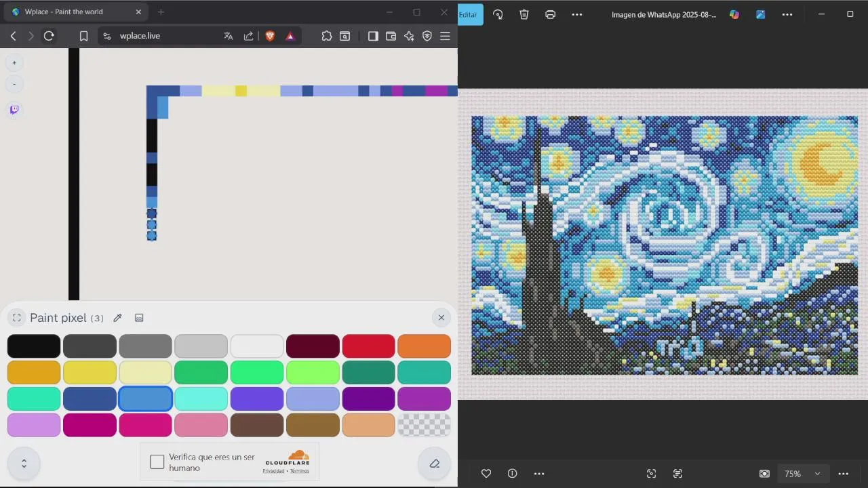This screenshot has width=868, height=488.
Task: Open the site settings icon in address bar
Action: (x=107, y=36)
